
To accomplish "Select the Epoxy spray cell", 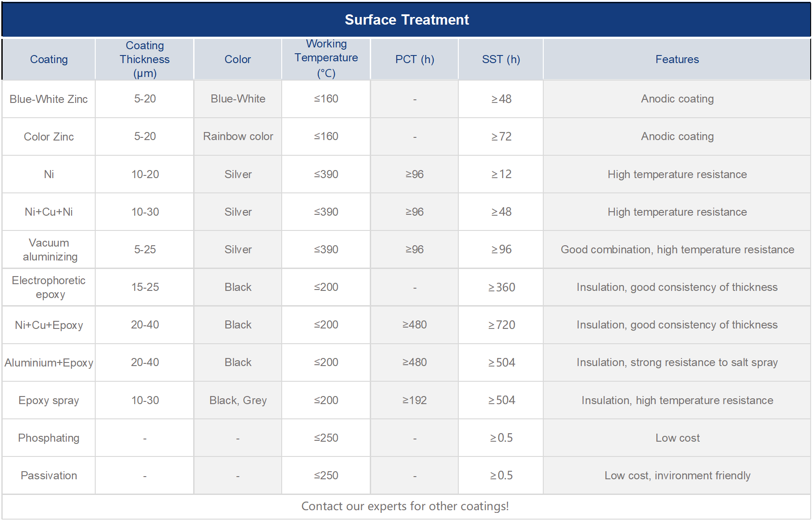I will coord(49,400).
